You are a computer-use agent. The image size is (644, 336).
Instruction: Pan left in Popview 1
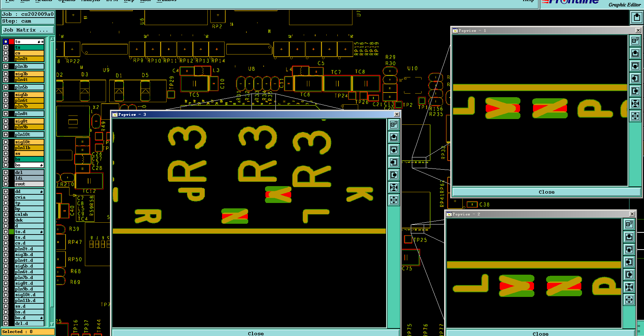[x=635, y=78]
